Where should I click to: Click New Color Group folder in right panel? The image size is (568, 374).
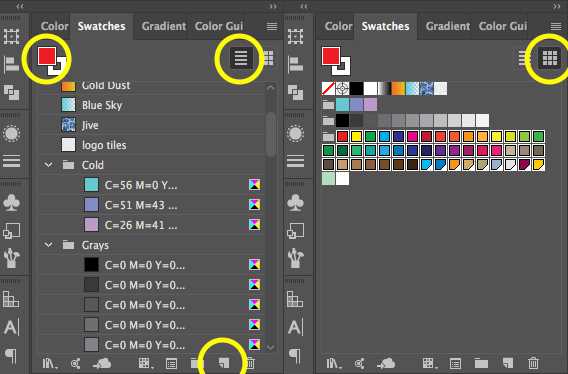[481, 363]
